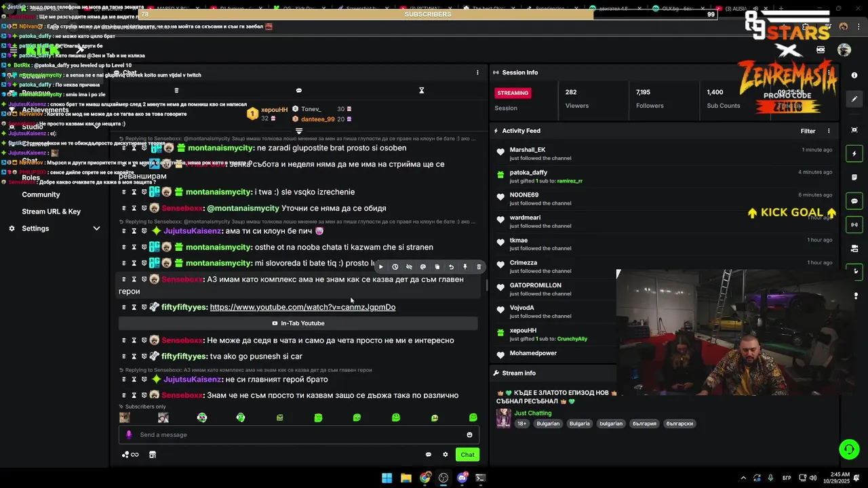This screenshot has height=488, width=868.
Task: Open the Activity Feed Filter dropdown
Action: [x=808, y=131]
